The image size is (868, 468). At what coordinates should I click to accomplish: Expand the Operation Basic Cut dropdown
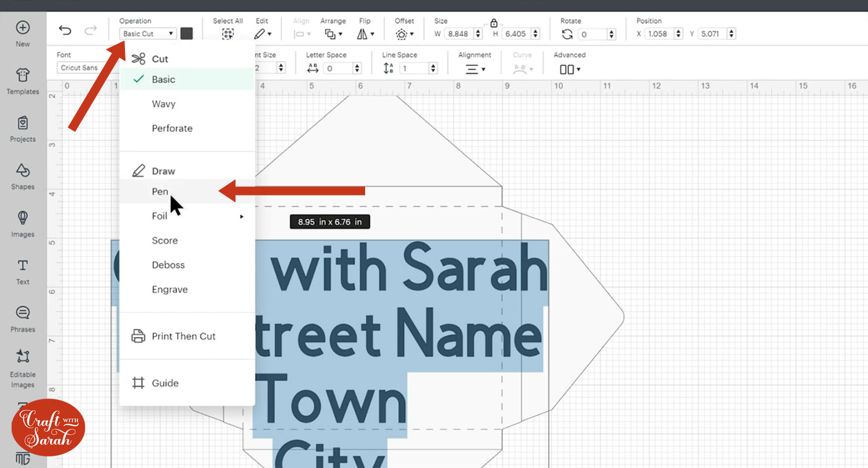point(148,34)
